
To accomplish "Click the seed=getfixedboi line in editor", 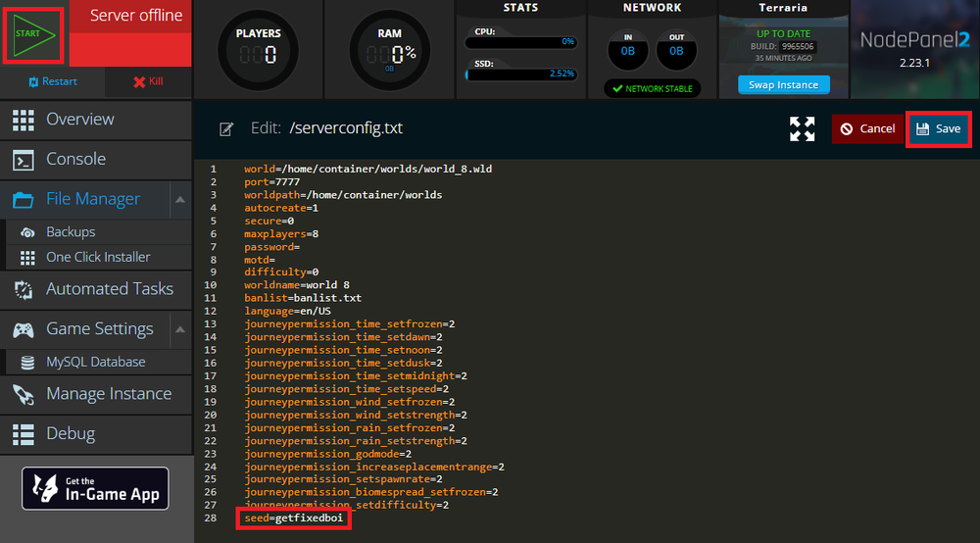I will (x=294, y=518).
